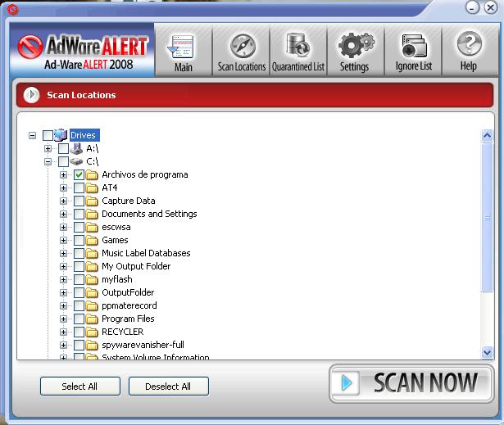
Task: Click the vertical scrollbar thumb
Action: click(x=487, y=218)
